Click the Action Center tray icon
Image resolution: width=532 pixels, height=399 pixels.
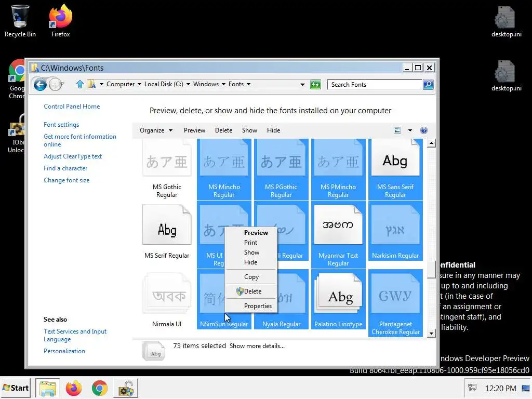(472, 388)
